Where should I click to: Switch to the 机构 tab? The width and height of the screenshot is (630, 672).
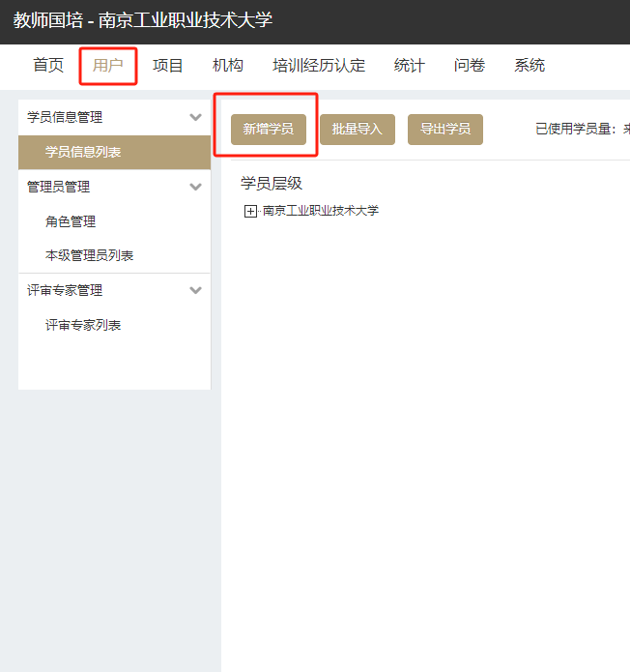pyautogui.click(x=228, y=66)
